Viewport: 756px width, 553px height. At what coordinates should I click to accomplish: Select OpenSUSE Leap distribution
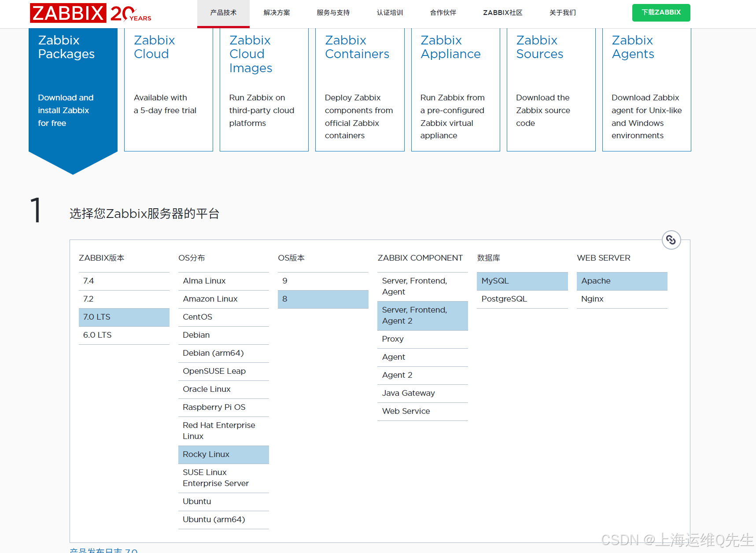224,371
